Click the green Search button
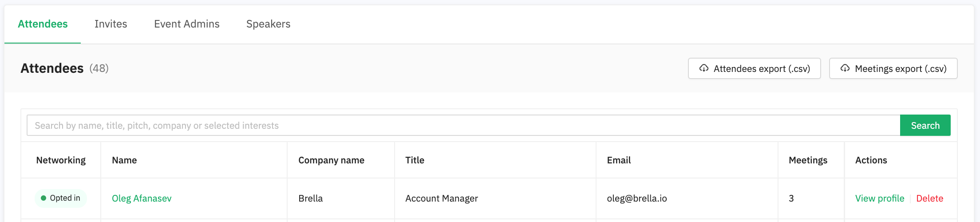 (925, 125)
